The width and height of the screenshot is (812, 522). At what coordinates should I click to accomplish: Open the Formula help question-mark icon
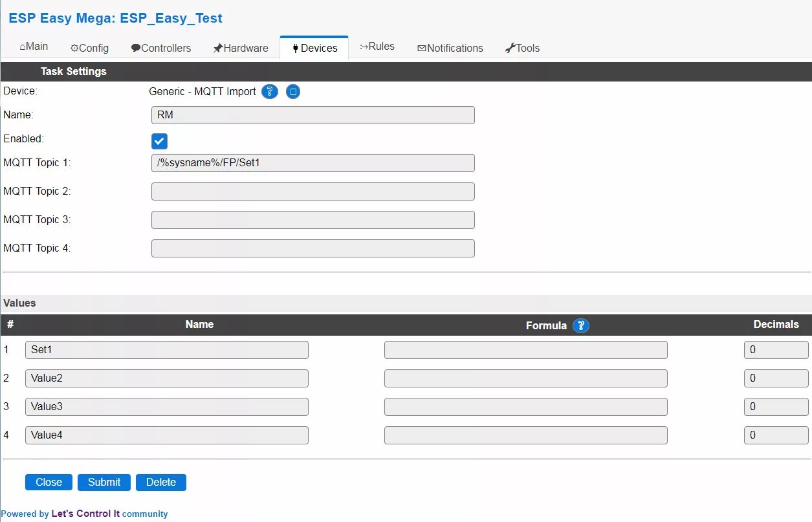click(x=581, y=325)
